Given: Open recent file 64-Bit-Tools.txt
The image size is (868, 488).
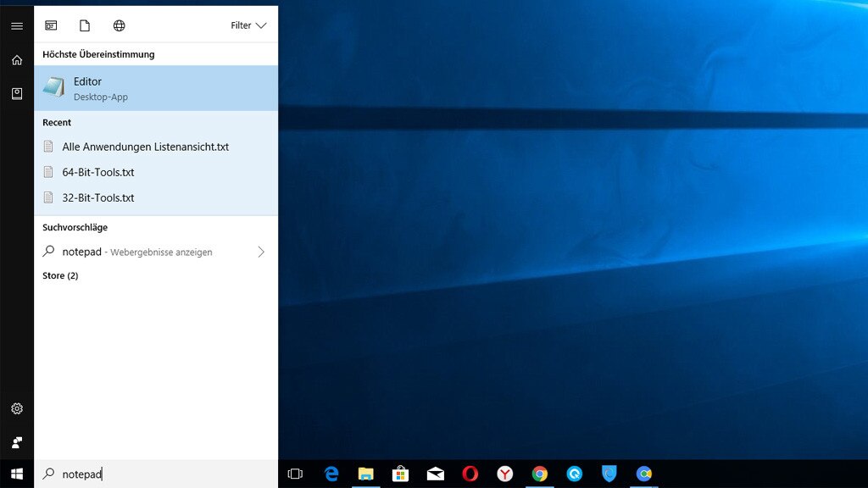Looking at the screenshot, I should point(156,172).
